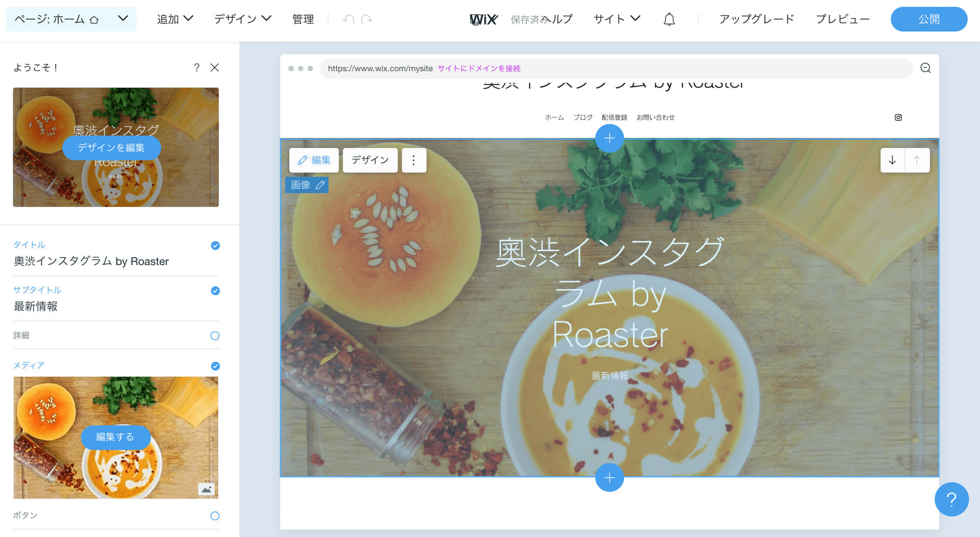The height and width of the screenshot is (537, 980).
Task: Expand the サイト dropdown menu
Action: coord(616,19)
